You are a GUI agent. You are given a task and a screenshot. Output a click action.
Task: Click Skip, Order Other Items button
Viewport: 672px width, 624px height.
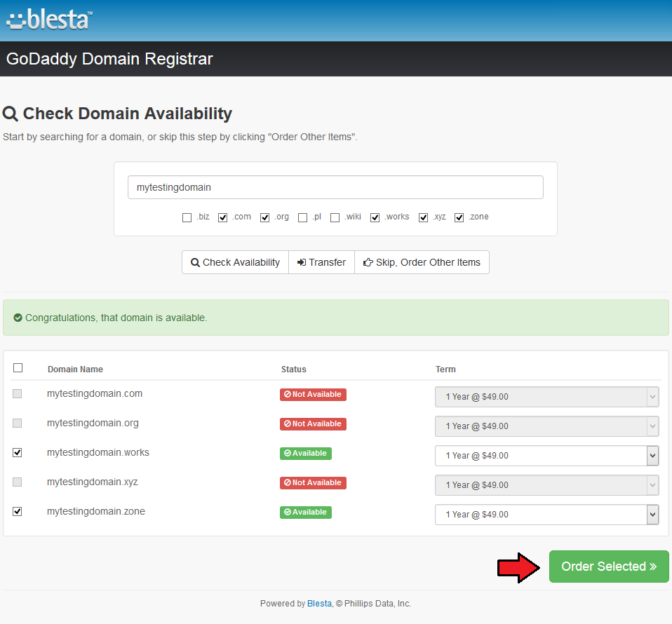[422, 262]
